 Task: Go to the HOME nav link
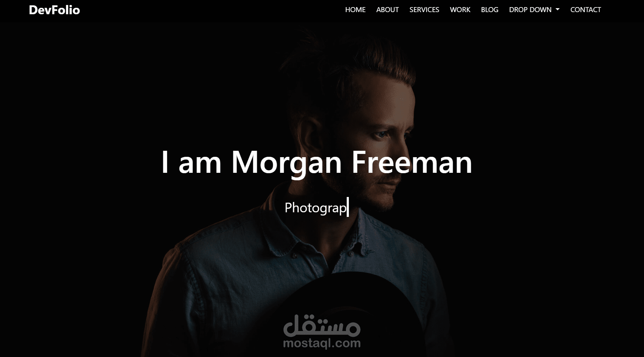pos(355,10)
